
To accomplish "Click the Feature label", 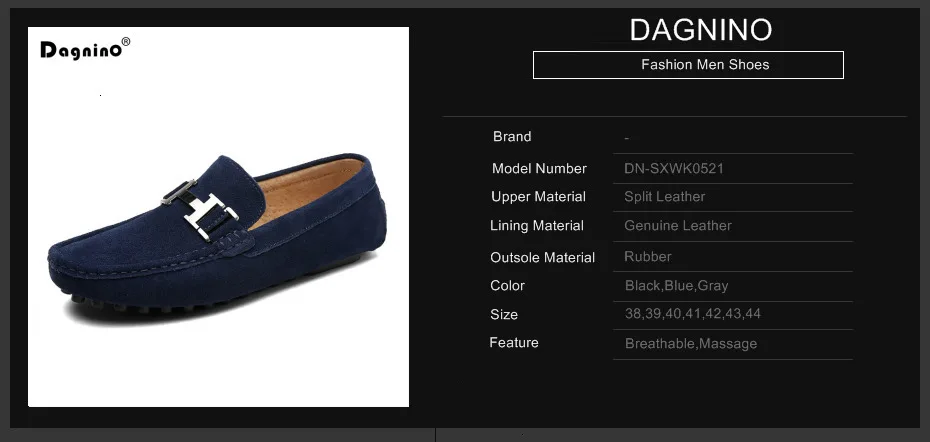I will point(514,343).
